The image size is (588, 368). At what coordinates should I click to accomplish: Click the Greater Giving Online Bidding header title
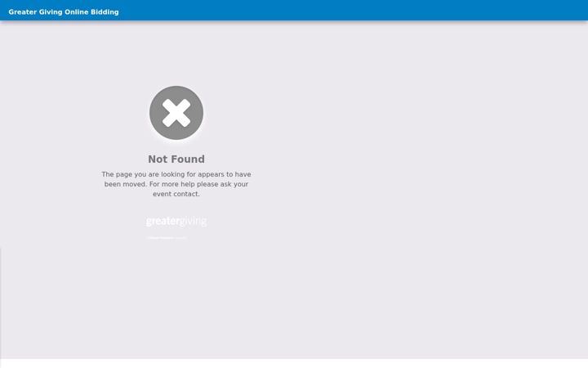click(64, 12)
